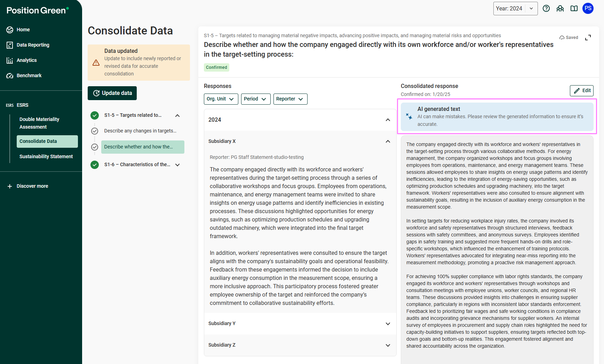This screenshot has width=604, height=364.
Task: Click S1-6 green completed check icon
Action: pos(95,165)
